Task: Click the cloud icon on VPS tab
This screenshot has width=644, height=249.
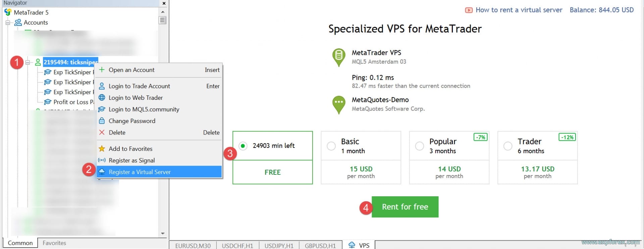Action: pos(352,245)
